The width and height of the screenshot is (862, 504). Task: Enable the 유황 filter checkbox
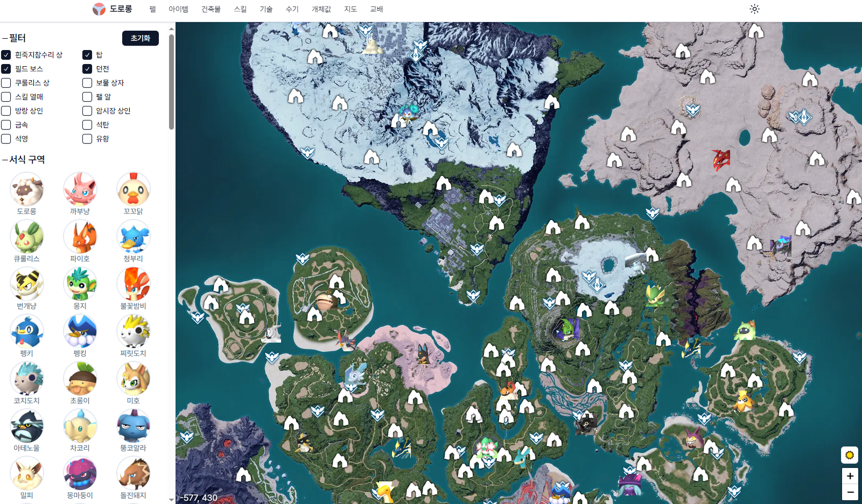tap(87, 139)
